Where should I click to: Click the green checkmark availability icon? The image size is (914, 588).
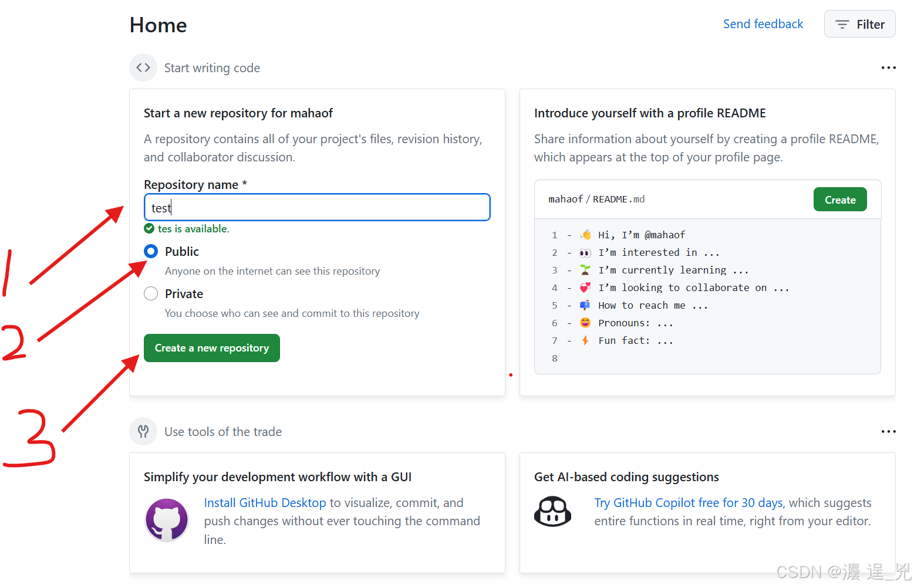click(x=149, y=229)
